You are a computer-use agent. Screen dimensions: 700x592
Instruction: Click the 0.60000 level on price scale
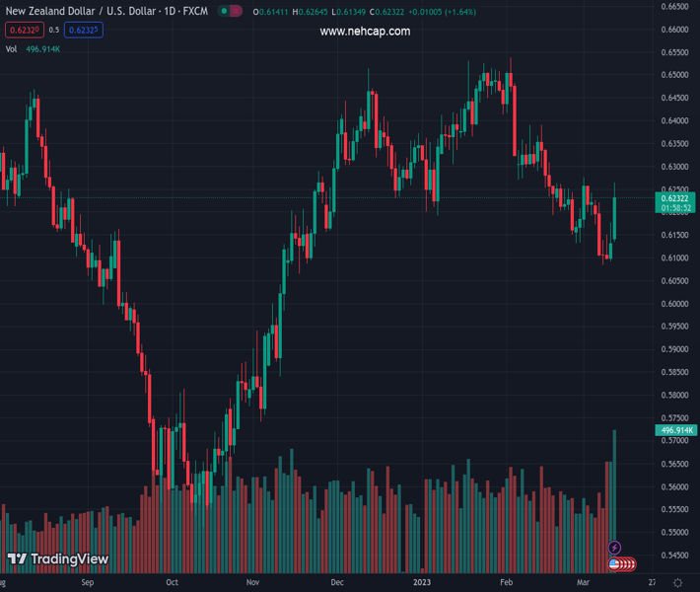click(675, 304)
